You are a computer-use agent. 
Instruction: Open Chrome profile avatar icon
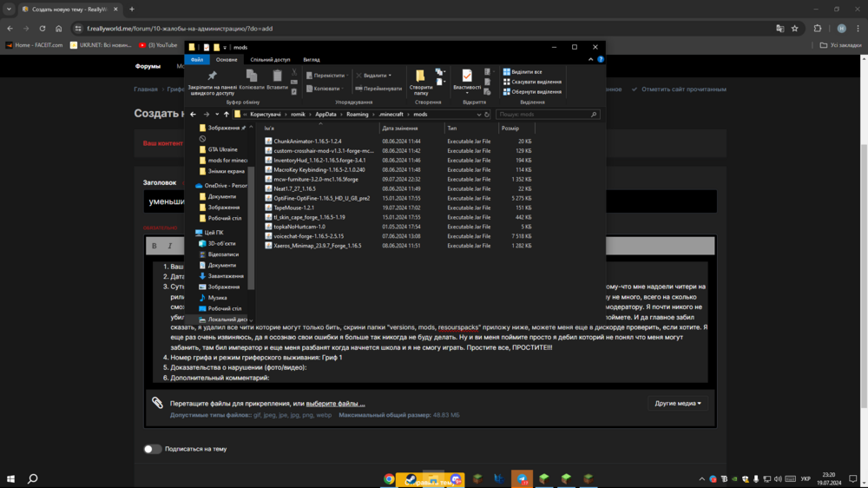[x=841, y=29]
